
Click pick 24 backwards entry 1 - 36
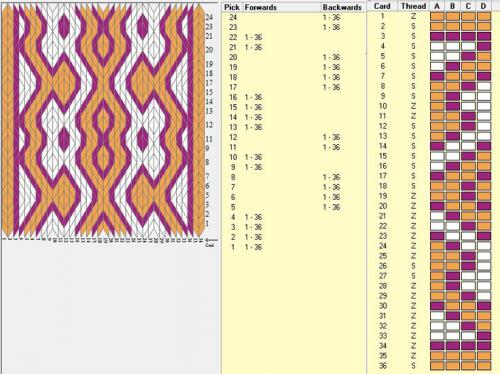[331, 17]
